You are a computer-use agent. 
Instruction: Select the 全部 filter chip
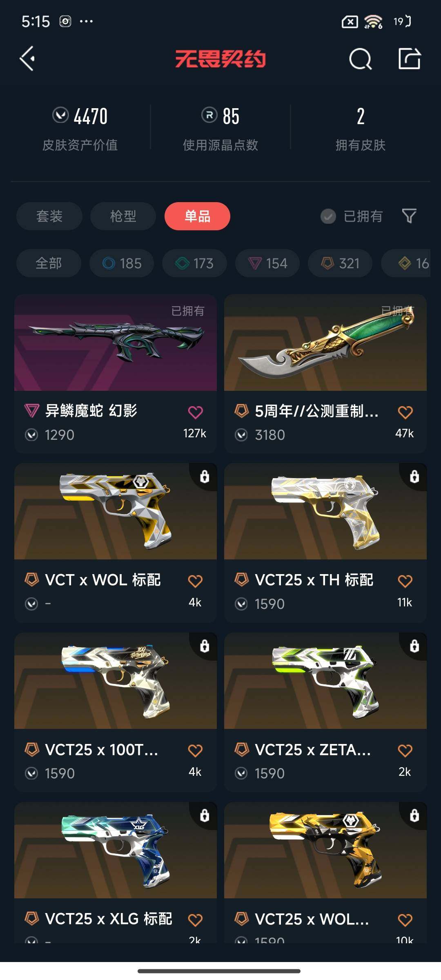pyautogui.click(x=49, y=263)
